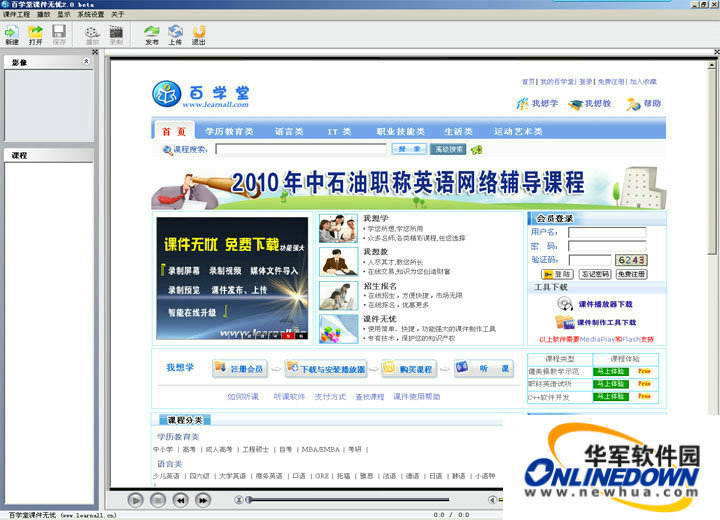720x520 pixels.
Task: Click the 忘记密码 button
Action: [595, 274]
